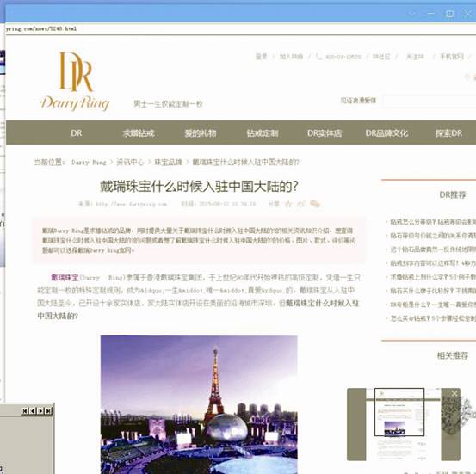Click the 关注DR header link
This screenshot has width=476, height=474.
click(415, 57)
